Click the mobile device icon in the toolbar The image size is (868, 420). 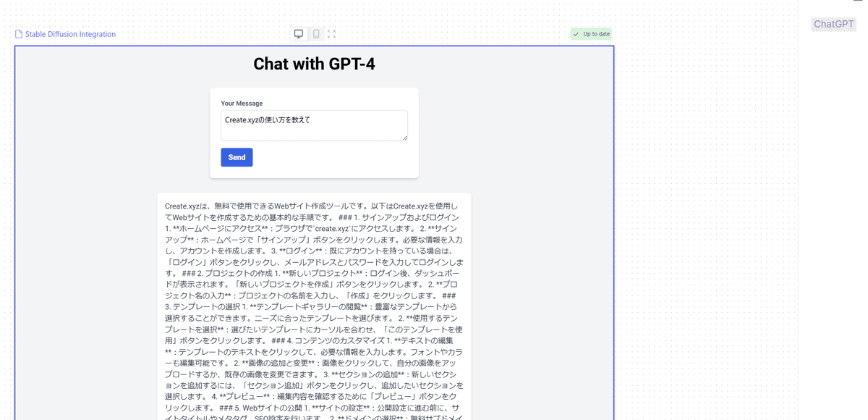[x=312, y=33]
